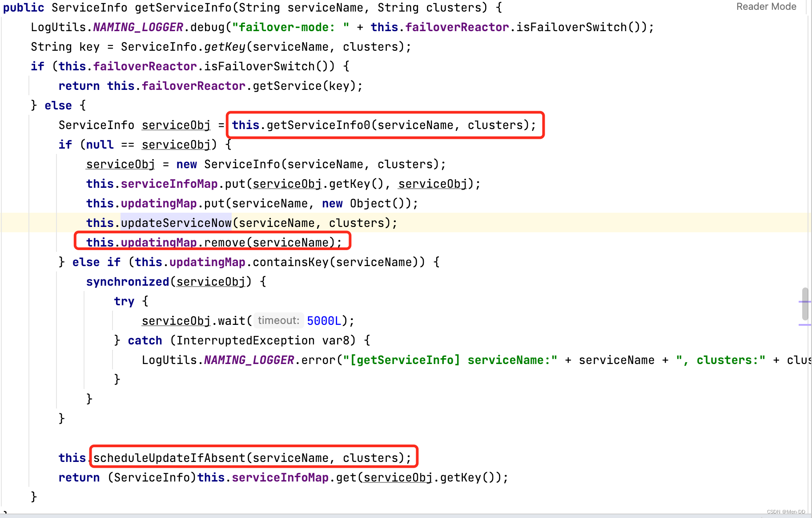This screenshot has width=812, height=518.
Task: Click the null keyword in the if check
Action: (100, 145)
